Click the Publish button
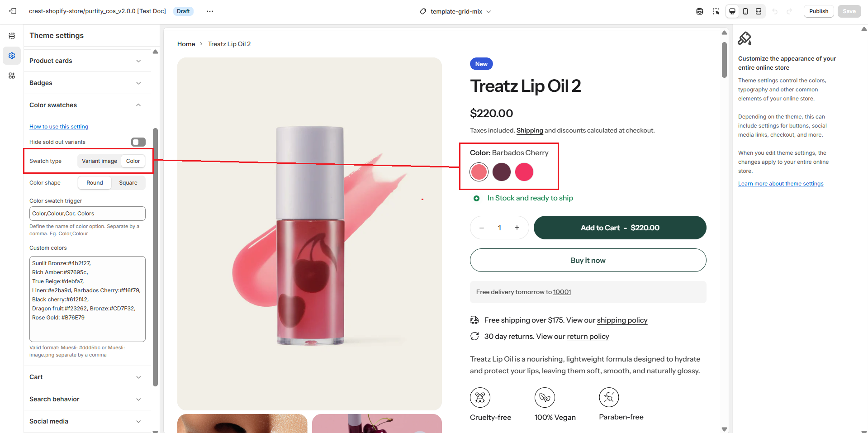Screen dimensions: 868x433 point(818,11)
